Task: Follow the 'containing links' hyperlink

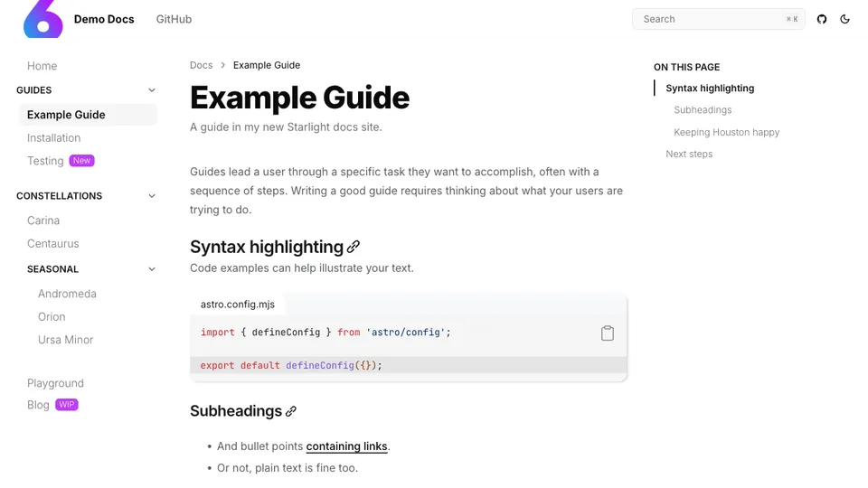Action: pos(347,446)
